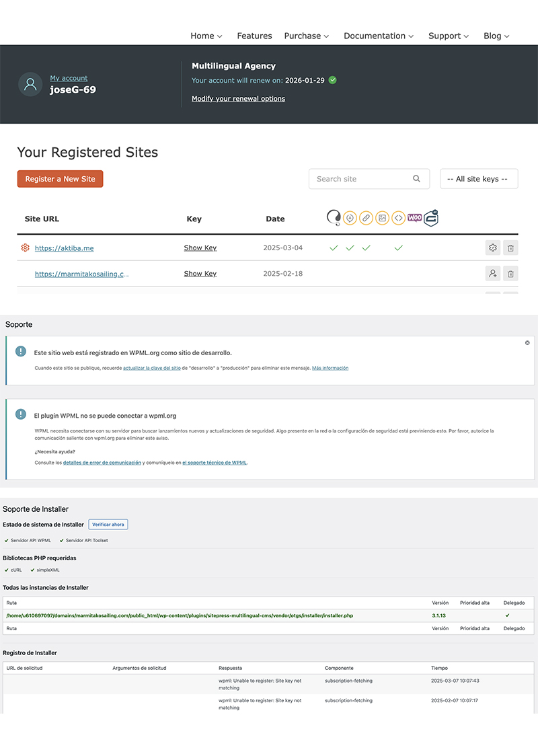The image size is (538, 756).
Task: Click the green renewal verified checkmark badge
Action: 333,80
